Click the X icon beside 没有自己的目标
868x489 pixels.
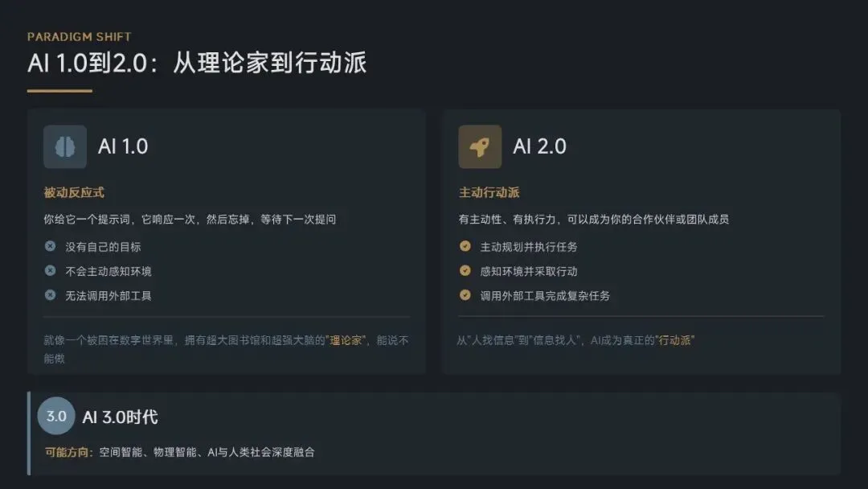pos(51,246)
